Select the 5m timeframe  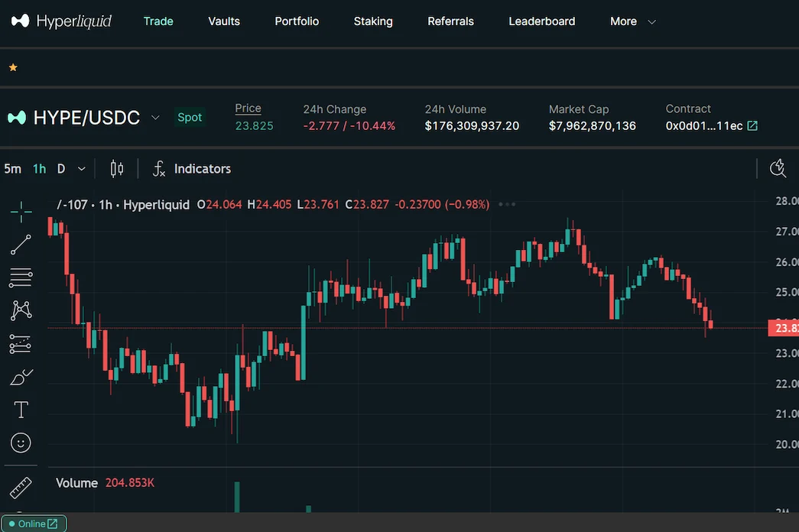pyautogui.click(x=13, y=169)
